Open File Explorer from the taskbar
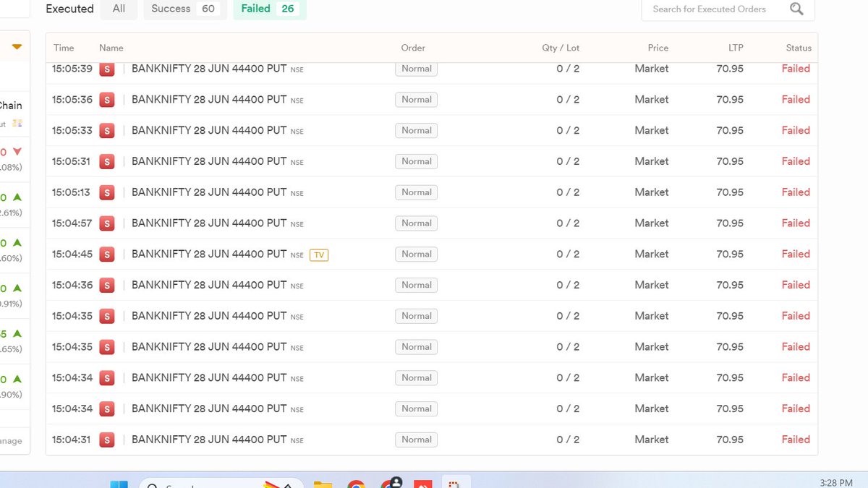Screen dimensions: 868x488 pyautogui.click(x=323, y=484)
